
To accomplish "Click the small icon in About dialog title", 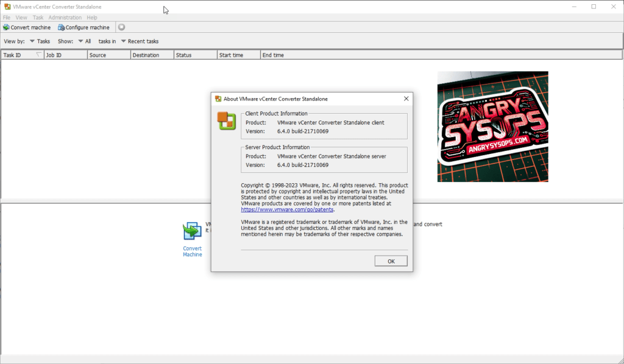I will 218,99.
